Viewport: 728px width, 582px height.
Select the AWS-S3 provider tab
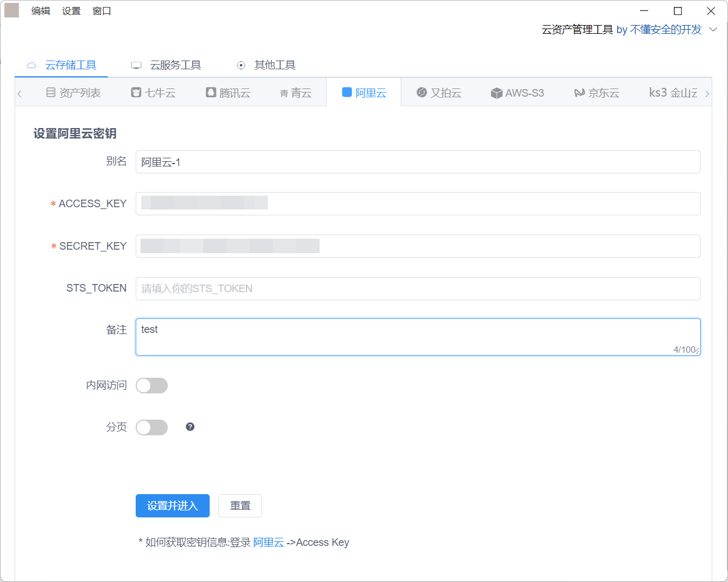517,93
